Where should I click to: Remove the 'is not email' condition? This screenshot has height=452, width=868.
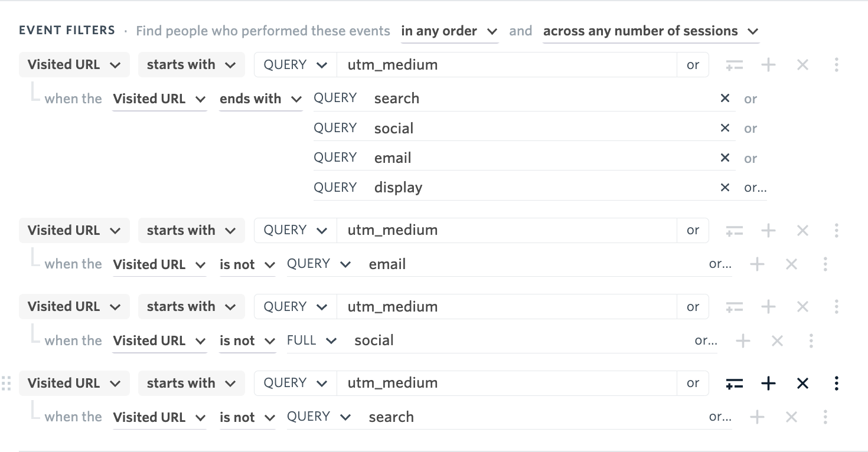click(791, 264)
